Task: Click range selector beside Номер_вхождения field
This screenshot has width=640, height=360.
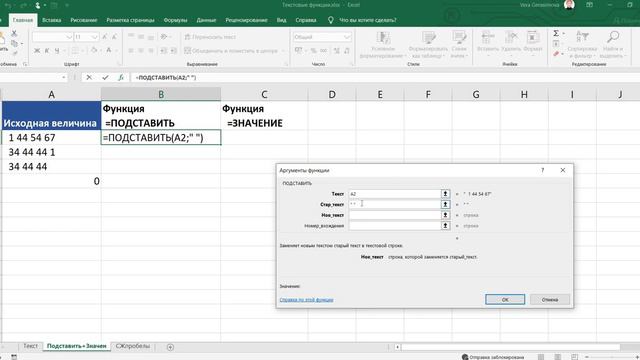Action: click(445, 226)
